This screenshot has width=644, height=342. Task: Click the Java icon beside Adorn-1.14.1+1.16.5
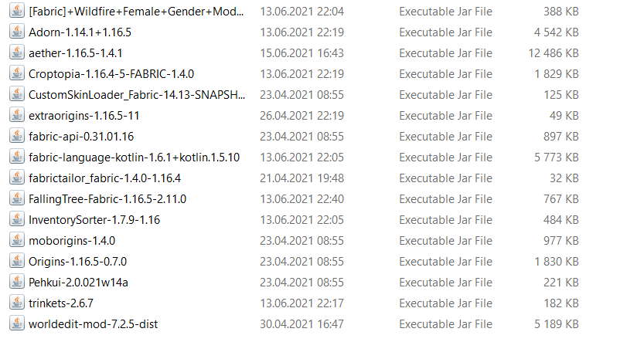coord(17,32)
